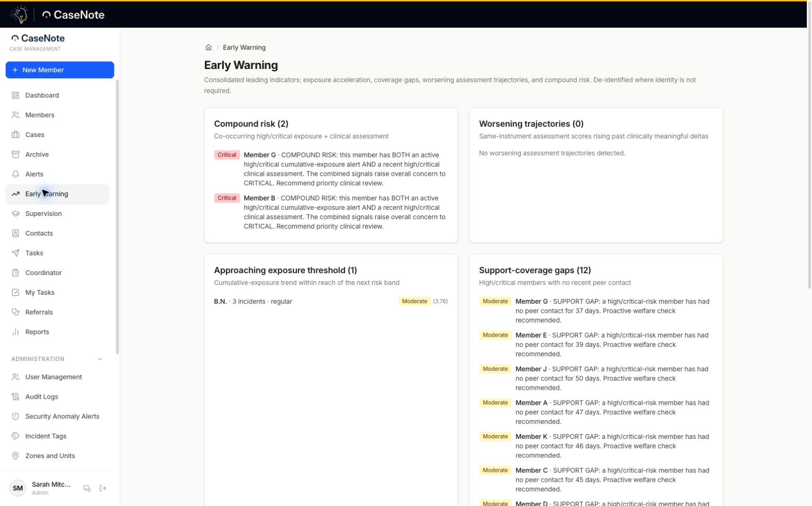812x506 pixels.
Task: Click the Tasks paper plane icon
Action: 16,253
